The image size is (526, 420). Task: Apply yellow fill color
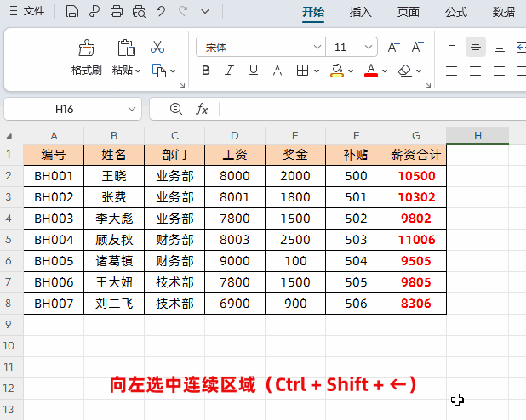[x=337, y=71]
